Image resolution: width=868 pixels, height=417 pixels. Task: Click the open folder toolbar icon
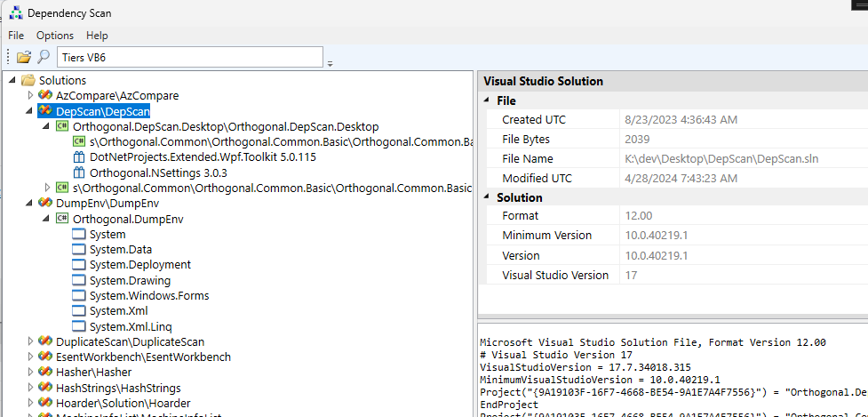point(24,57)
